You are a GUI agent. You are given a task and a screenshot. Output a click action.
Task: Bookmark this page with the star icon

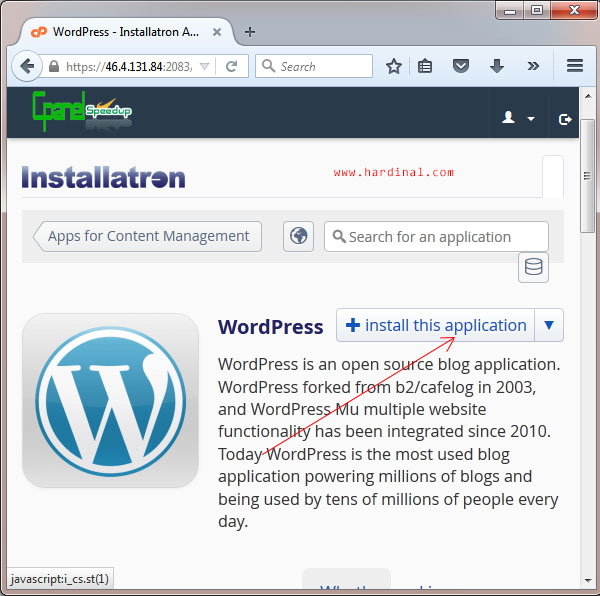coord(394,67)
